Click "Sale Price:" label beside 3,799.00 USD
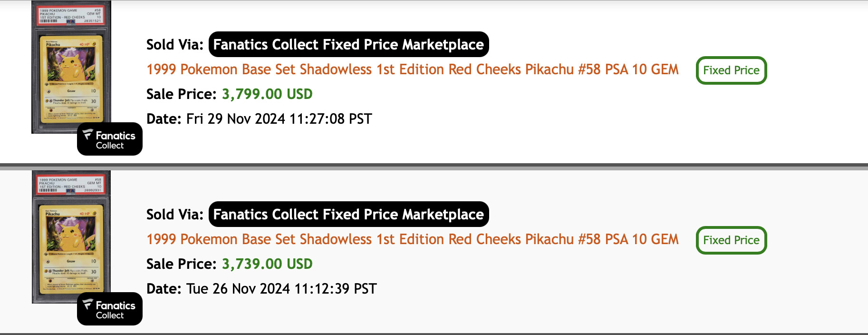The width and height of the screenshot is (868, 335). pos(181,94)
